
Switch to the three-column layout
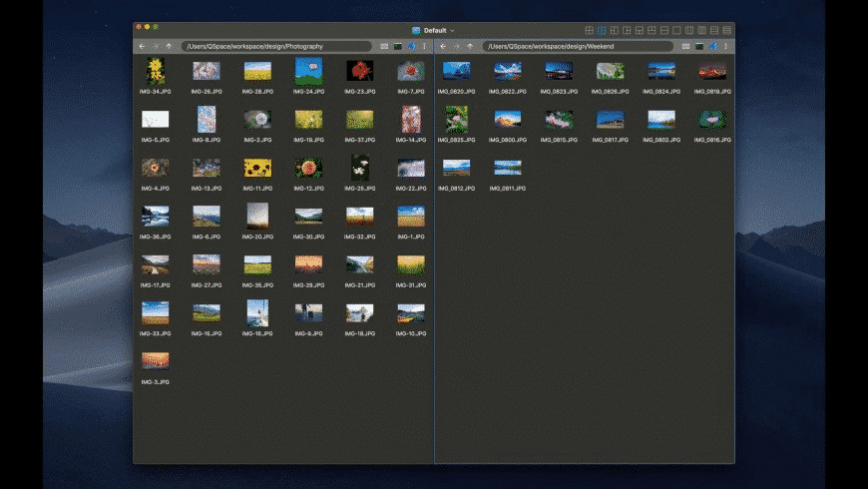[689, 30]
